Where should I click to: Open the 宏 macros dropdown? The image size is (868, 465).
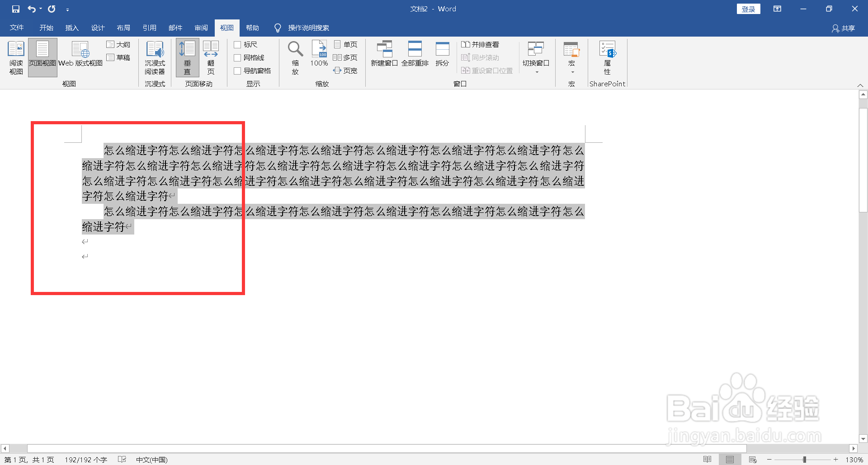(571, 57)
